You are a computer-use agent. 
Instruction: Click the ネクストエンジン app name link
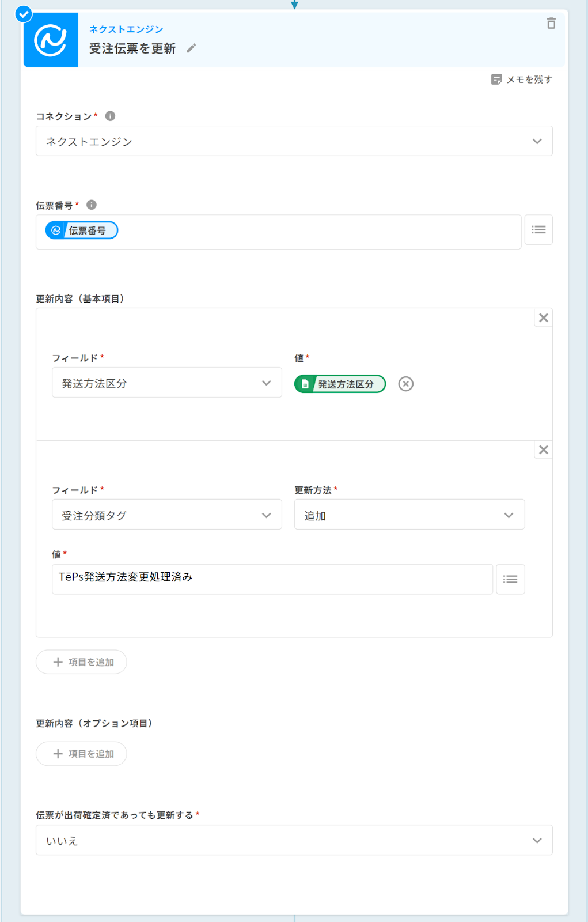point(126,29)
